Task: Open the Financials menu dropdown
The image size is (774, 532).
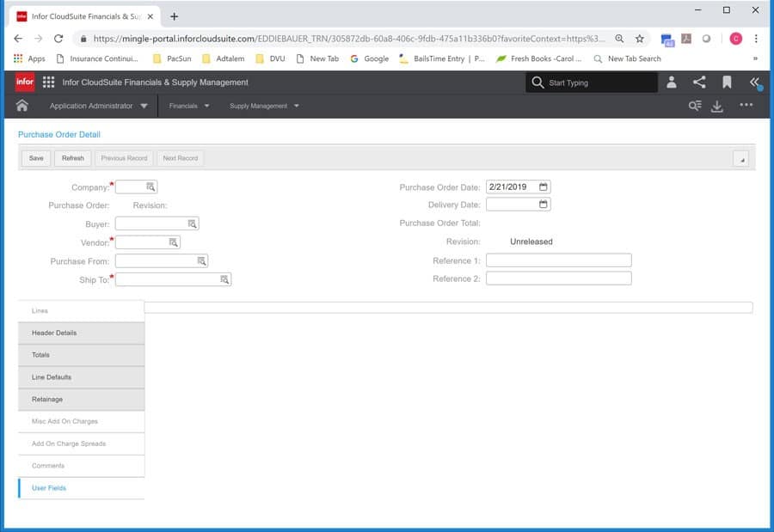Action: click(189, 106)
